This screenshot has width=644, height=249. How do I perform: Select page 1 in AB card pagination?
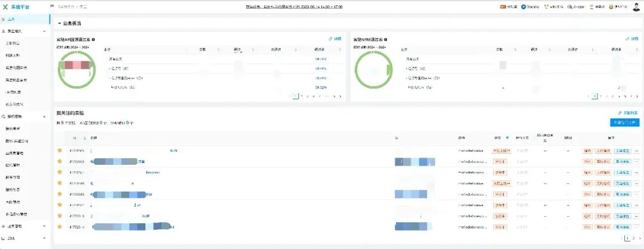(296, 96)
